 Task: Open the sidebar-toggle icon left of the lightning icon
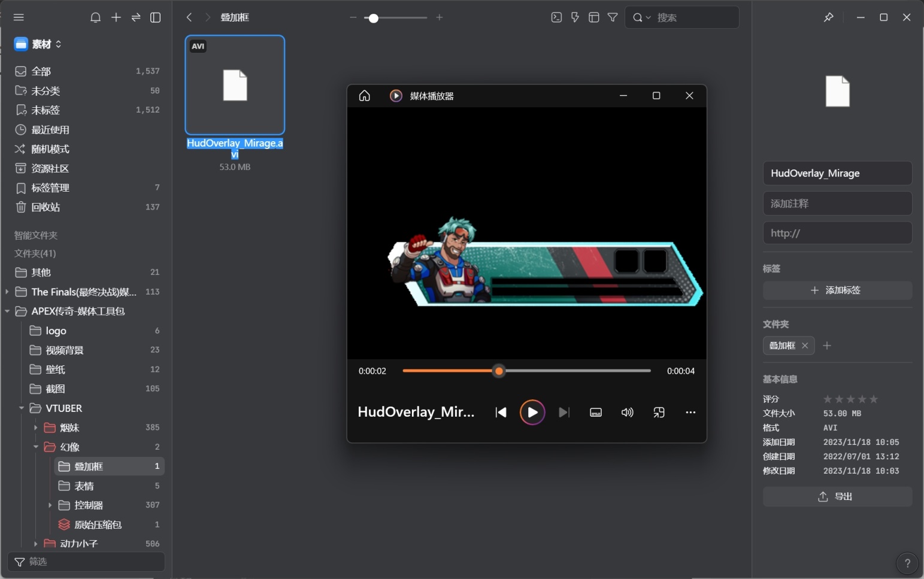click(x=556, y=17)
